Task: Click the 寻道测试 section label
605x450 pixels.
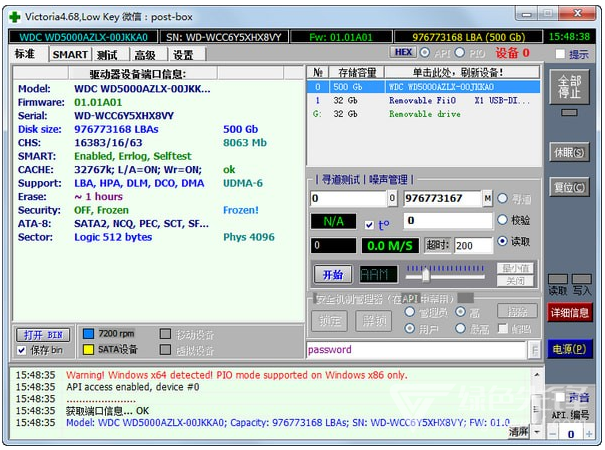Action: [340, 179]
